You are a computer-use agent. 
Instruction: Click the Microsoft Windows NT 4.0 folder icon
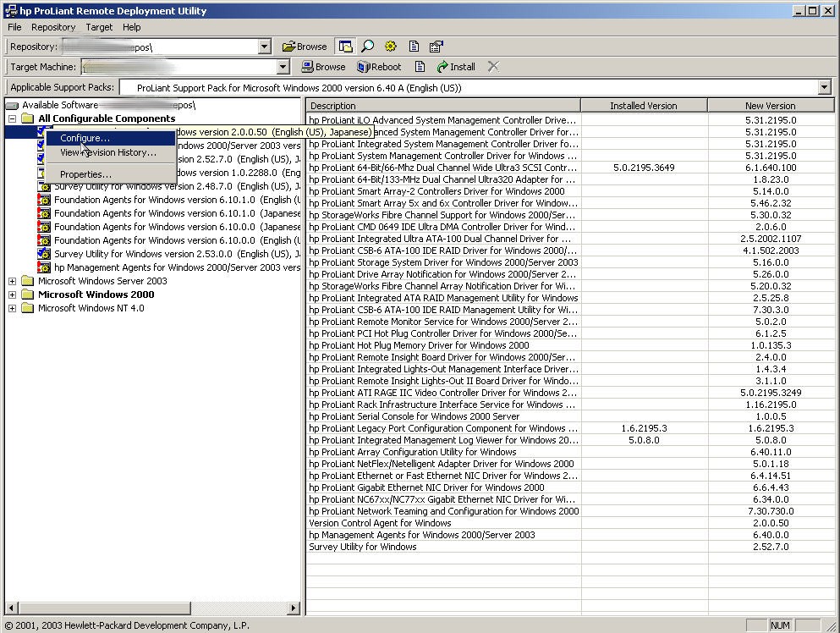click(27, 308)
